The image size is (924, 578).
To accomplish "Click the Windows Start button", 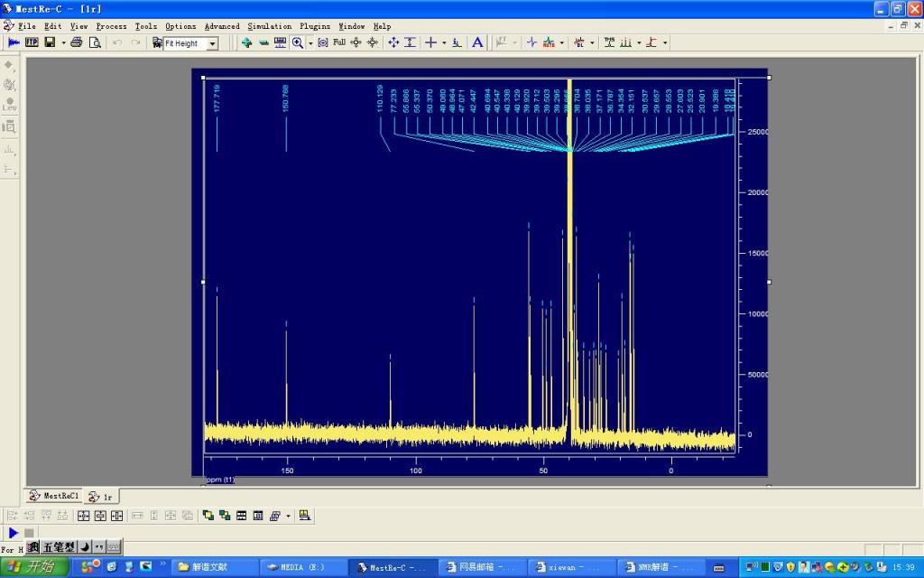I will coord(35,567).
